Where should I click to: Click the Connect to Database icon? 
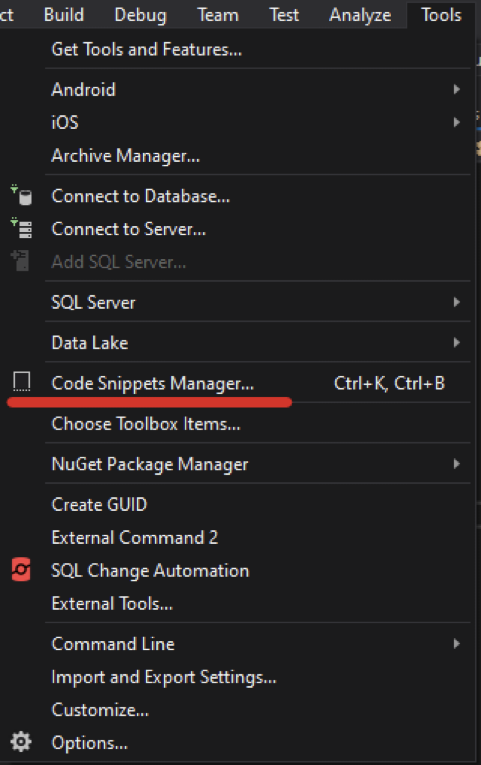[21, 195]
